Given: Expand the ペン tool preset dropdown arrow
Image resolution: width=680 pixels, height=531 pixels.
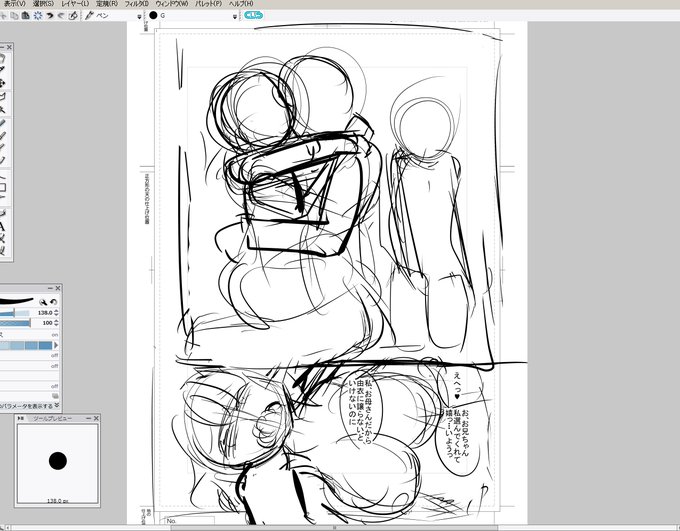Looking at the screenshot, I should (139, 16).
